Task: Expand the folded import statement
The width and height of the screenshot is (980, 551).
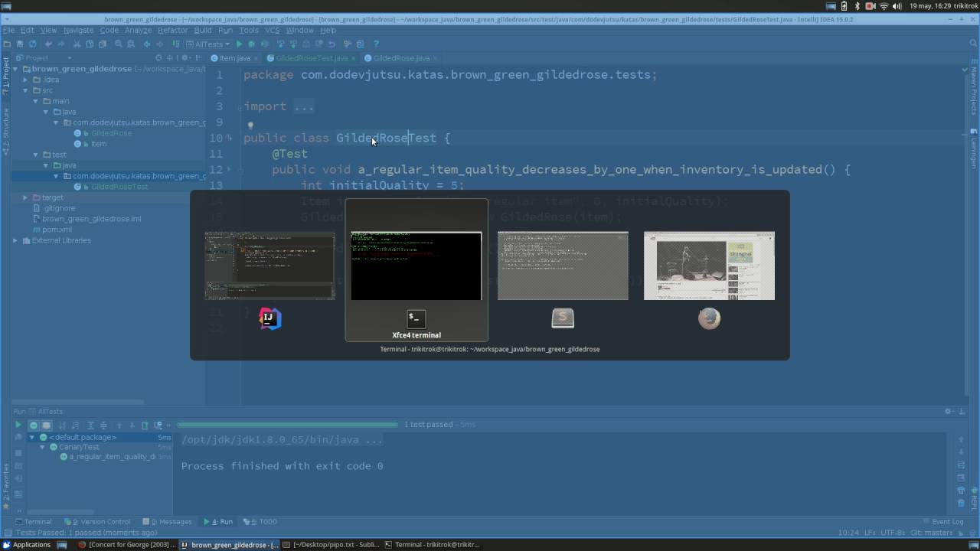Action: point(304,106)
